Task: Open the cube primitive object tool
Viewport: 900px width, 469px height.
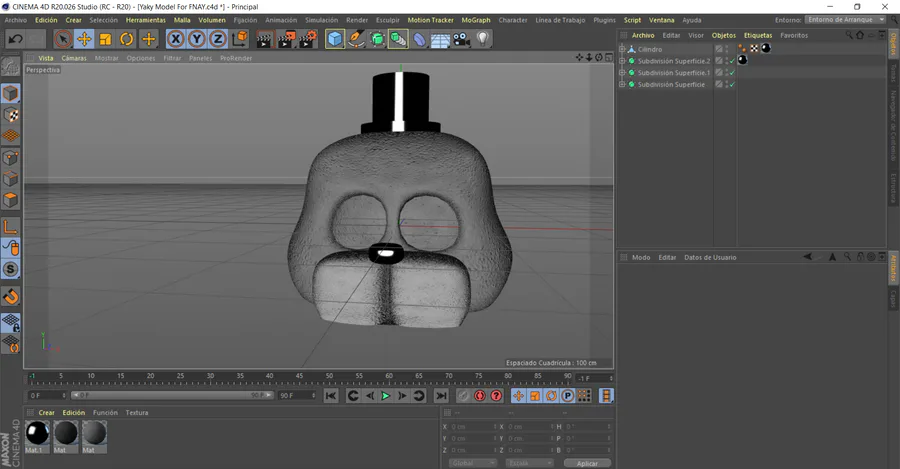Action: coord(335,39)
